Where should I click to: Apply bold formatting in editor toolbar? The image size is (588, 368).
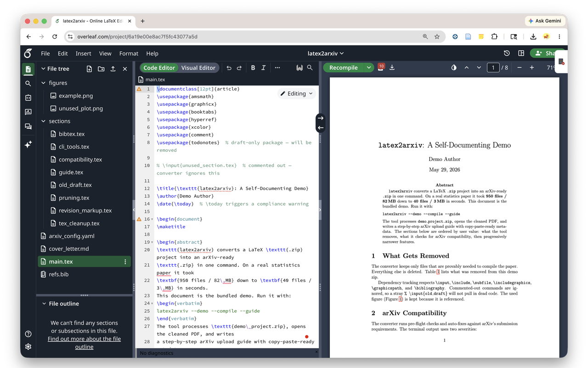[x=253, y=68]
